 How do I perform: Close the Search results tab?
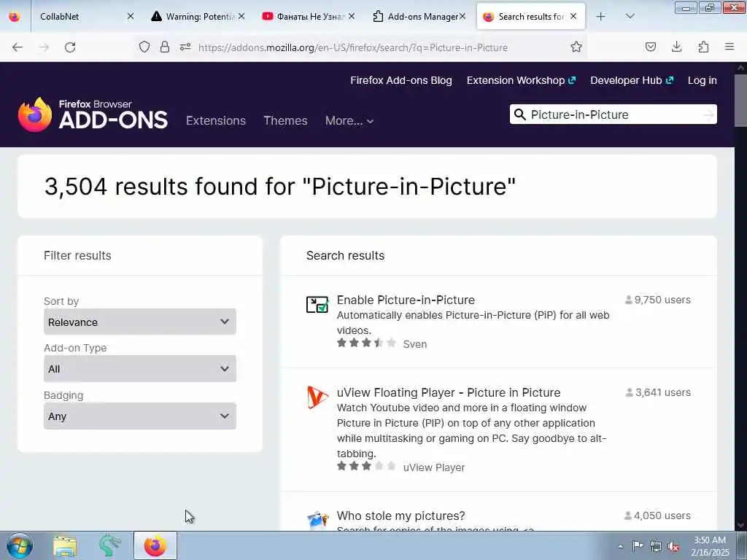(x=573, y=17)
